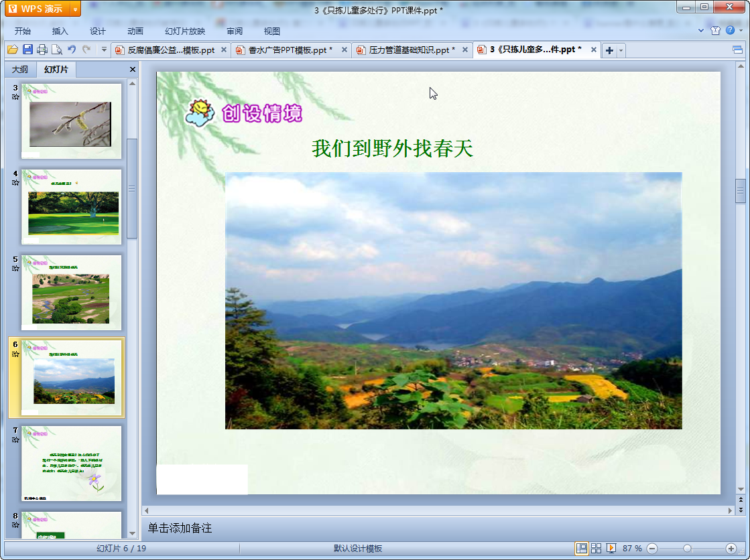Open the 审阅 menu tab
Image resolution: width=750 pixels, height=560 pixels.
(235, 31)
